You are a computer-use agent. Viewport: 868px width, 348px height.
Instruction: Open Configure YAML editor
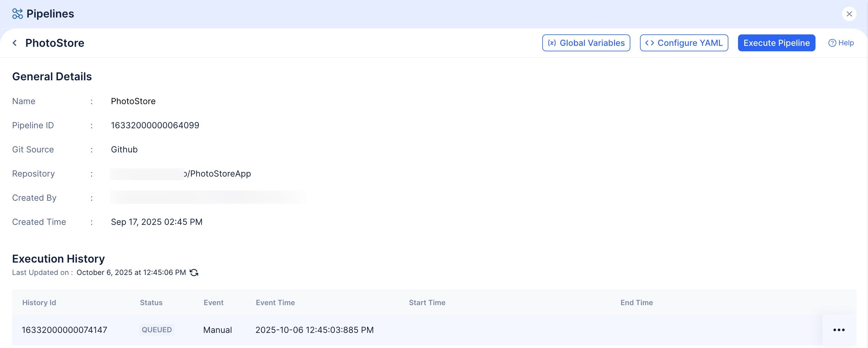[684, 43]
